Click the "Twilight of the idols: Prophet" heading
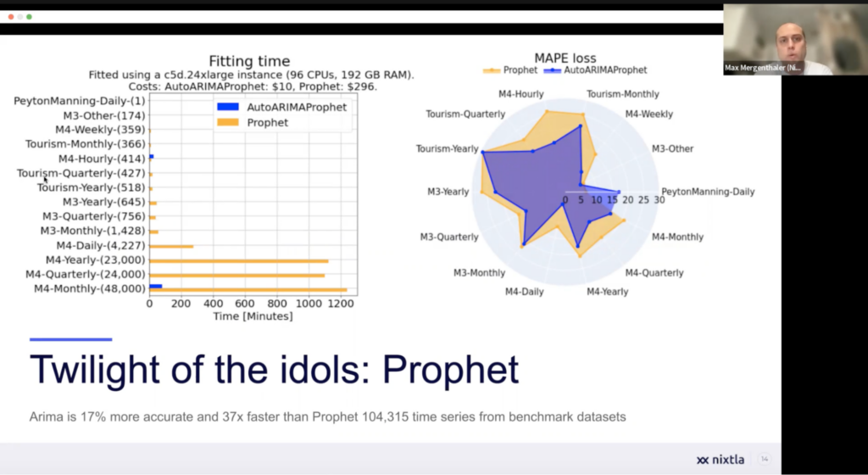Image resolution: width=868 pixels, height=475 pixels. click(275, 370)
